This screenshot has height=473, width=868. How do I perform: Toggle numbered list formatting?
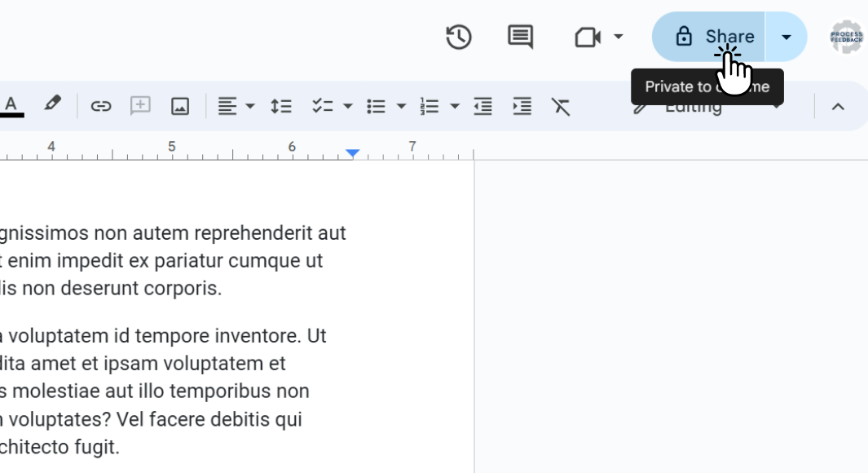[x=430, y=106]
